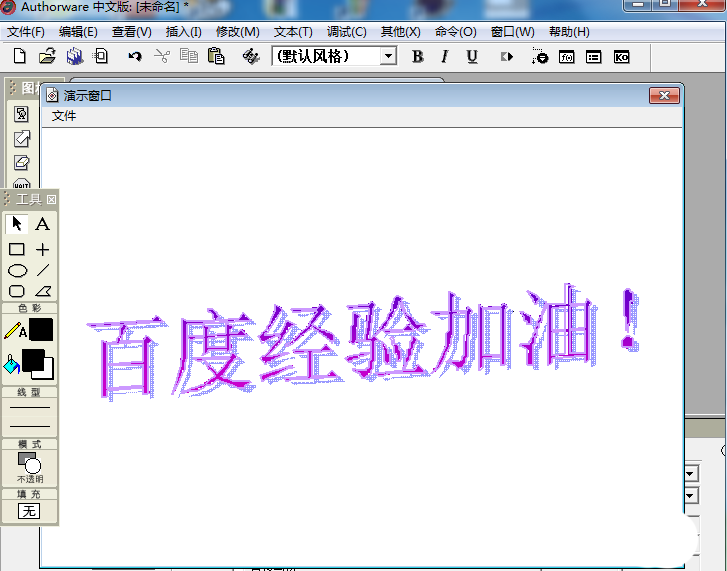Open the Control Panel toolbar icon
This screenshot has width=727, height=571.
[540, 56]
